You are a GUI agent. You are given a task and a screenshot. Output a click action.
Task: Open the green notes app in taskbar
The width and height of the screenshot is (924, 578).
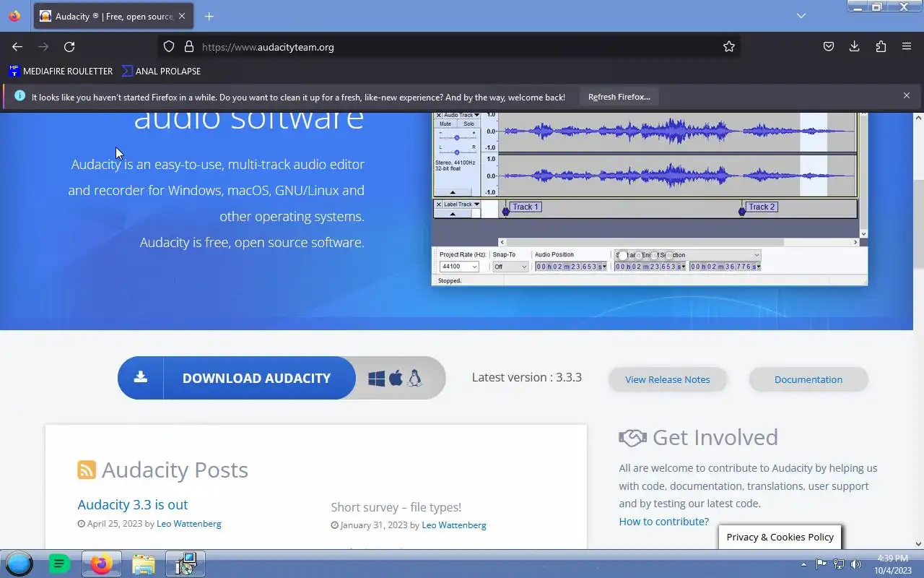59,564
